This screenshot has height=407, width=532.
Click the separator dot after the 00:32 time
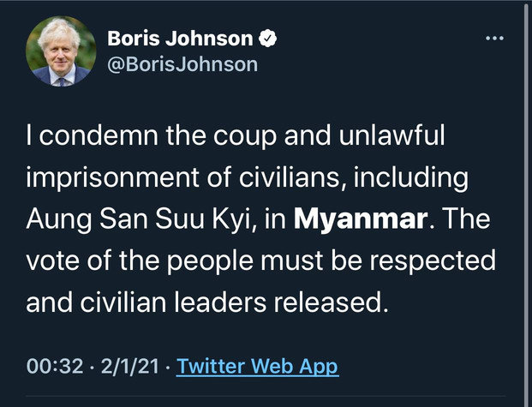pos(92,367)
